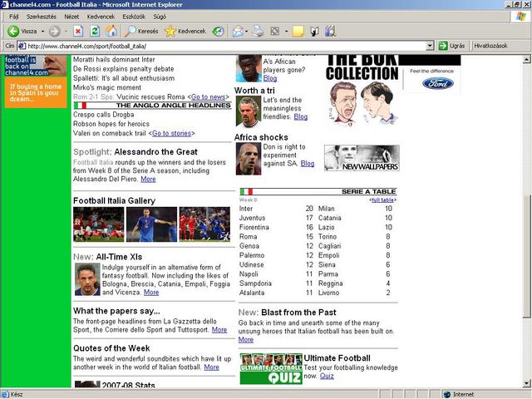The width and height of the screenshot is (532, 399).
Task: Go to Home page via house icon
Action: click(x=111, y=31)
